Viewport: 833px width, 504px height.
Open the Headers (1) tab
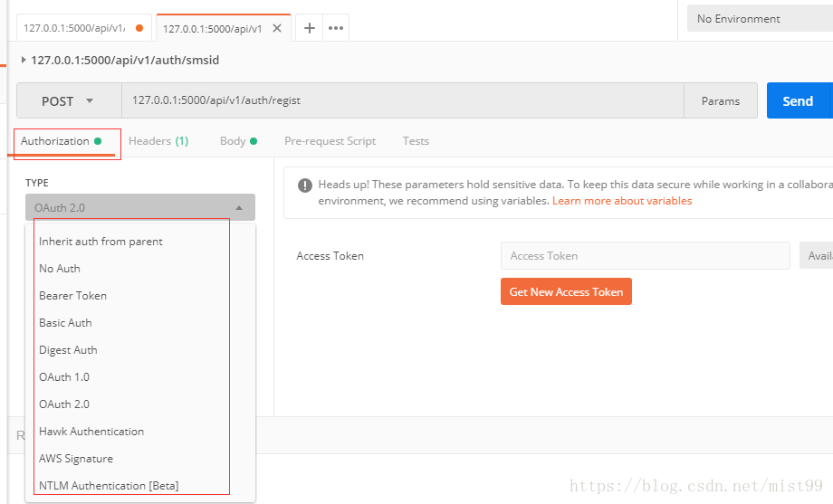158,141
